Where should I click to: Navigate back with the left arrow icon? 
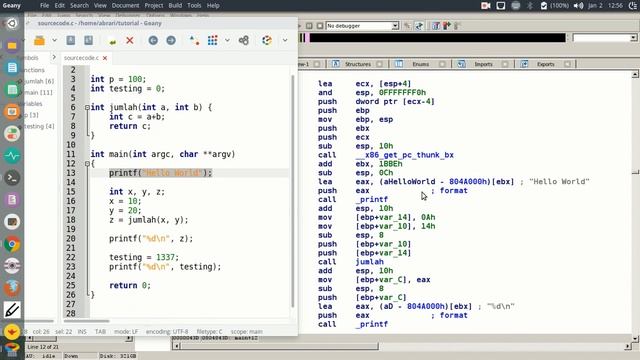(x=153, y=40)
